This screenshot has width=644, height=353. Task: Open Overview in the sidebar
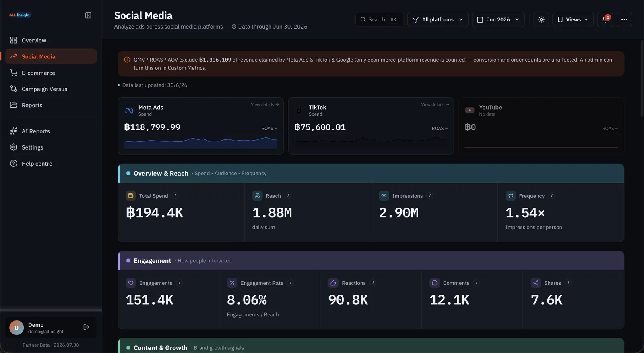click(51, 40)
